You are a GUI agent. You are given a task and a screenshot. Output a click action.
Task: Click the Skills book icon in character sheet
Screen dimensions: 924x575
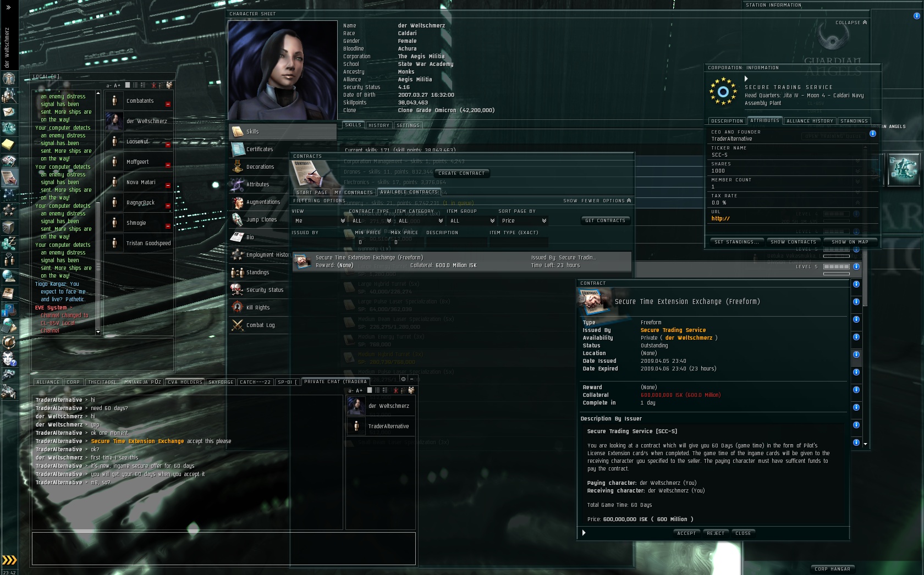[x=238, y=131]
